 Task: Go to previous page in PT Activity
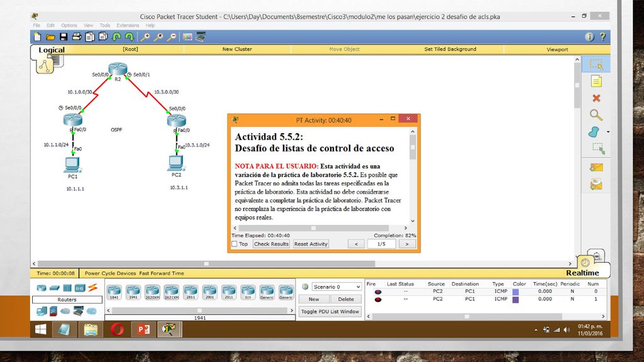(356, 244)
